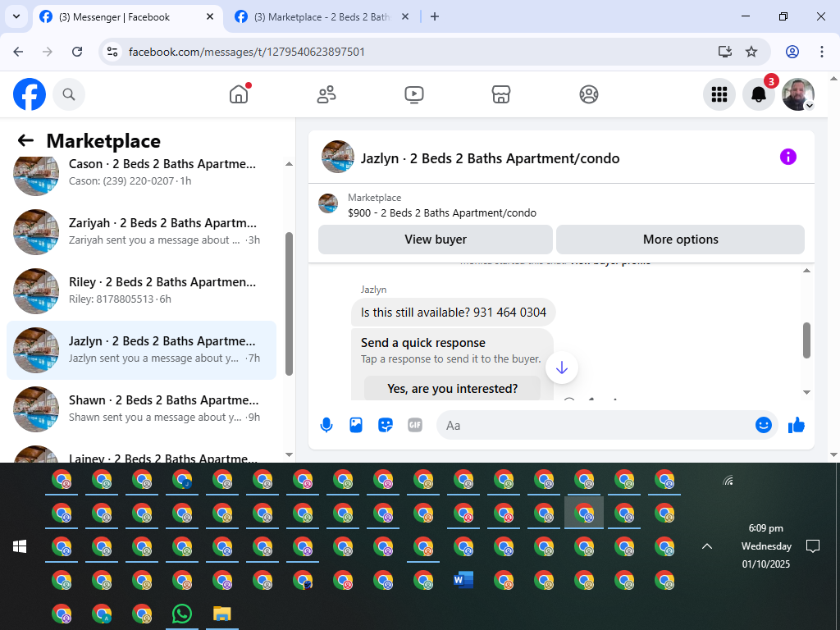
Task: Open WhatsApp from the taskbar
Action: (x=182, y=614)
